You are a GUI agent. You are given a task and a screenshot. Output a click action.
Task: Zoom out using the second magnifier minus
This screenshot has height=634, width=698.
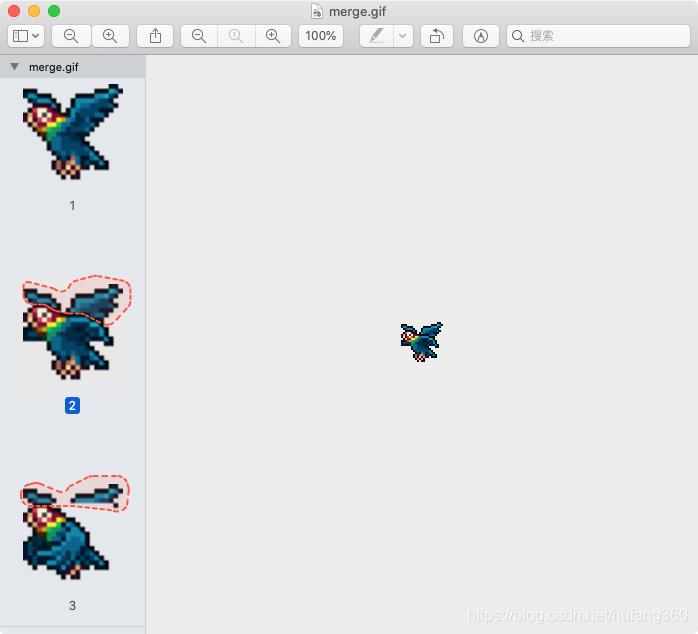[x=199, y=36]
